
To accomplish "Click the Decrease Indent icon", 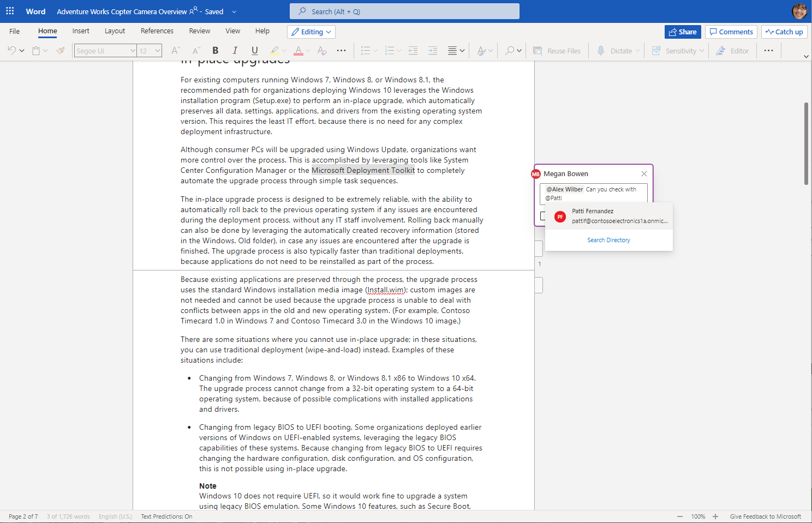I will [x=413, y=51].
